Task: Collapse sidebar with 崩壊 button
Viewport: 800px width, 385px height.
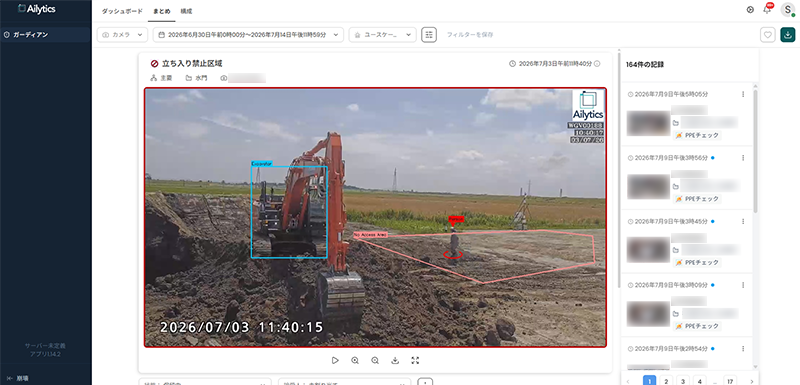Action: pos(18,378)
